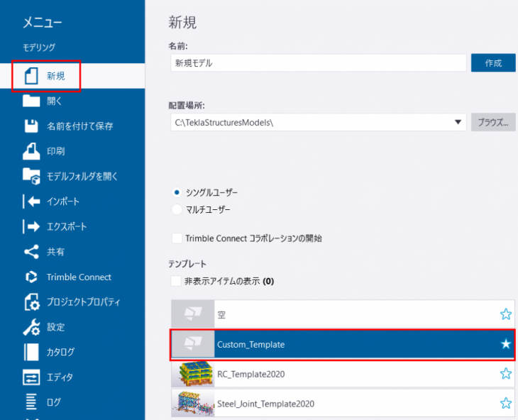
Task: Click the エディタ sliders icon
Action: pyautogui.click(x=31, y=377)
